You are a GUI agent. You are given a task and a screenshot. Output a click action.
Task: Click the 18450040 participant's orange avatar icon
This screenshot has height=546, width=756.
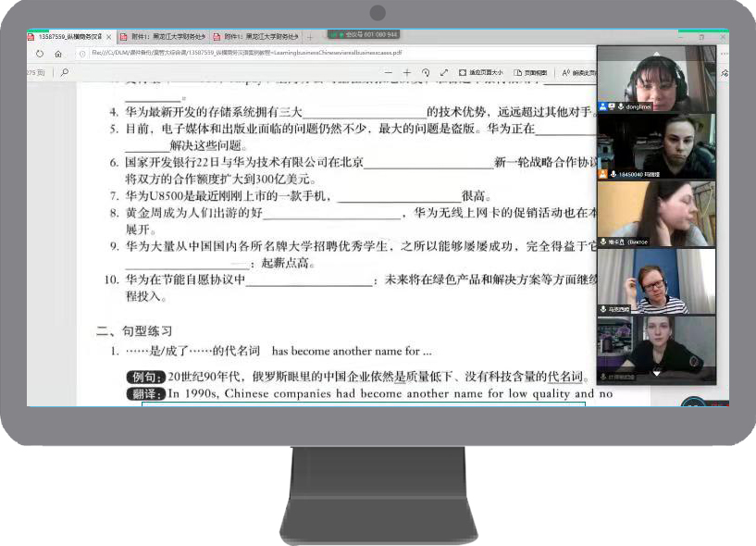[x=602, y=174]
